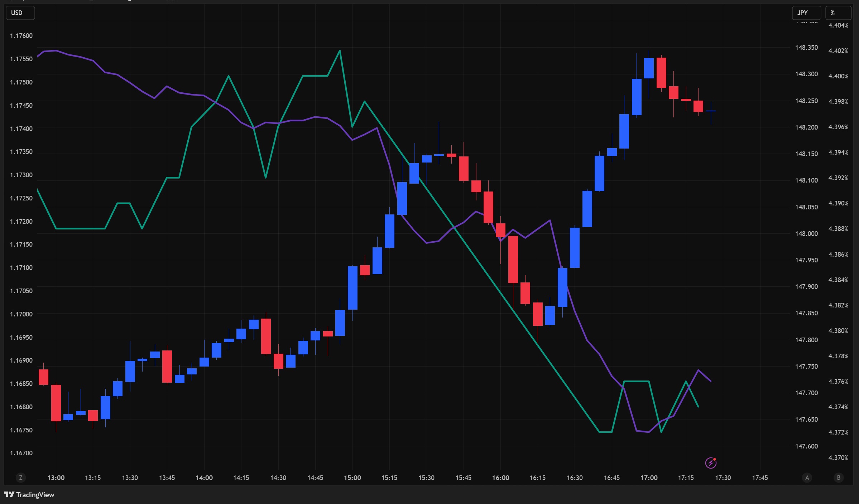
Task: Click the 15:00 time axis label
Action: click(x=352, y=478)
